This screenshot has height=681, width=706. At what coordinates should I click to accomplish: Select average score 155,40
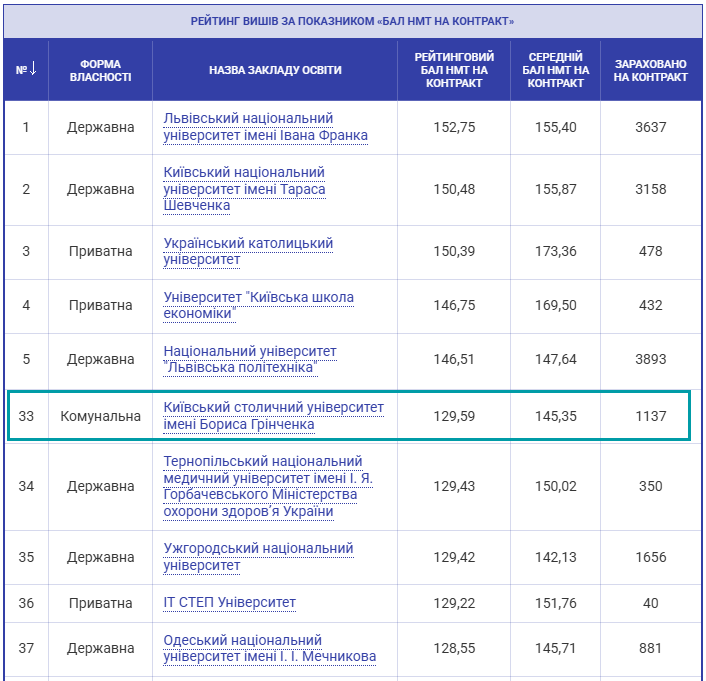coord(555,127)
